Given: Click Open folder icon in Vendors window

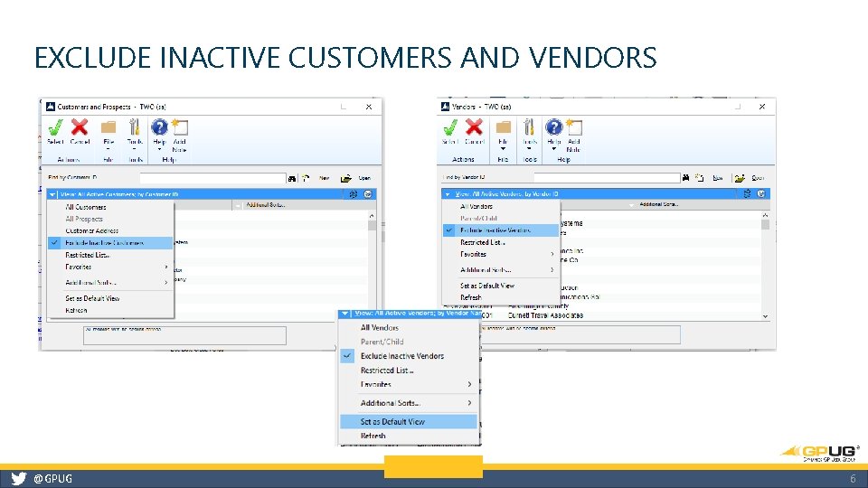Looking at the screenshot, I should [x=740, y=178].
